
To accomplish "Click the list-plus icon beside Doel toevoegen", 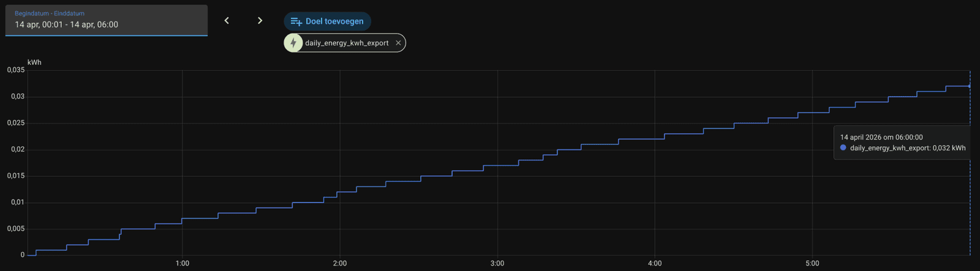I will (x=296, y=21).
